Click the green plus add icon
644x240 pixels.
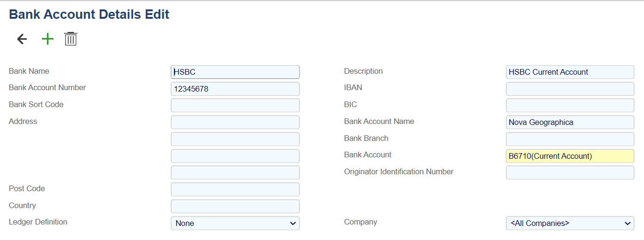click(x=47, y=39)
